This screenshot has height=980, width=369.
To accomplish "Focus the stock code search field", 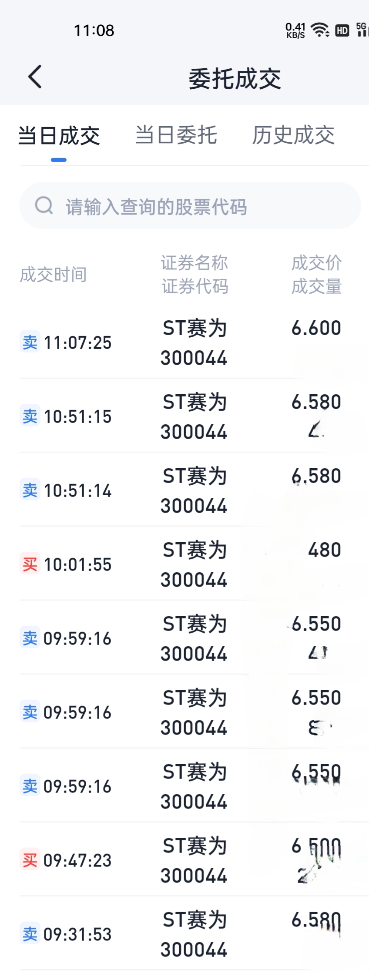I will (x=190, y=205).
